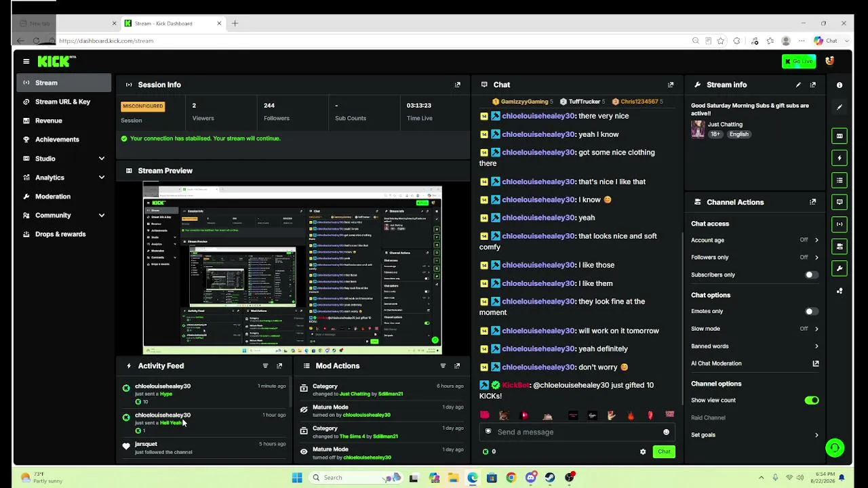The width and height of the screenshot is (868, 488).
Task: Toggle the Channel Actions widget in right sidebar
Action: point(840,246)
